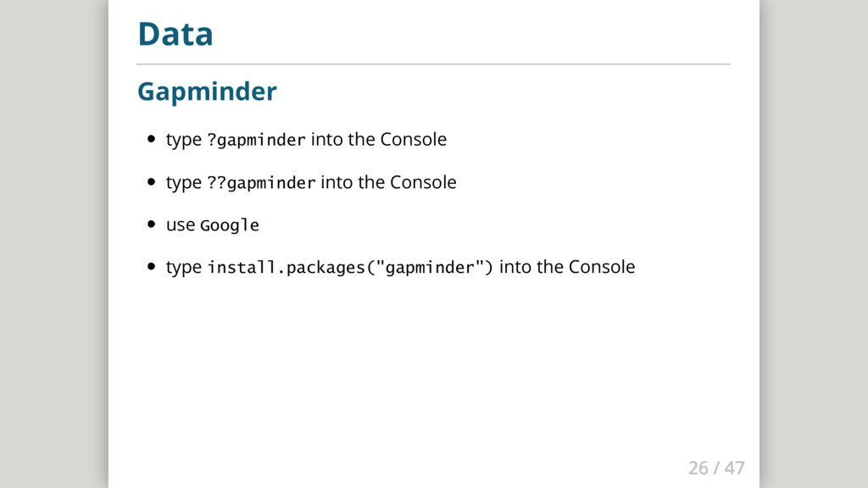Click the bullet dot before ?gapminder line
The height and width of the screenshot is (488, 868).
151,139
